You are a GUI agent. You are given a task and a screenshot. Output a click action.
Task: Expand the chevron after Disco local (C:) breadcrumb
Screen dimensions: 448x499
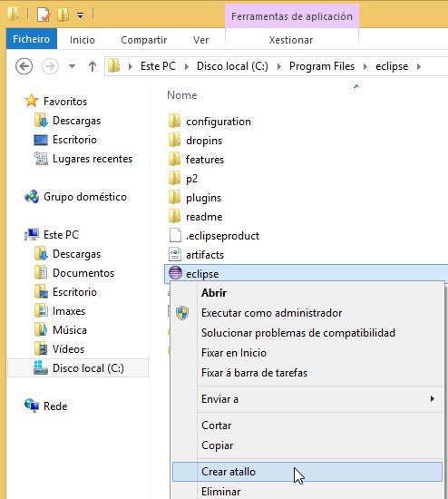pos(279,66)
